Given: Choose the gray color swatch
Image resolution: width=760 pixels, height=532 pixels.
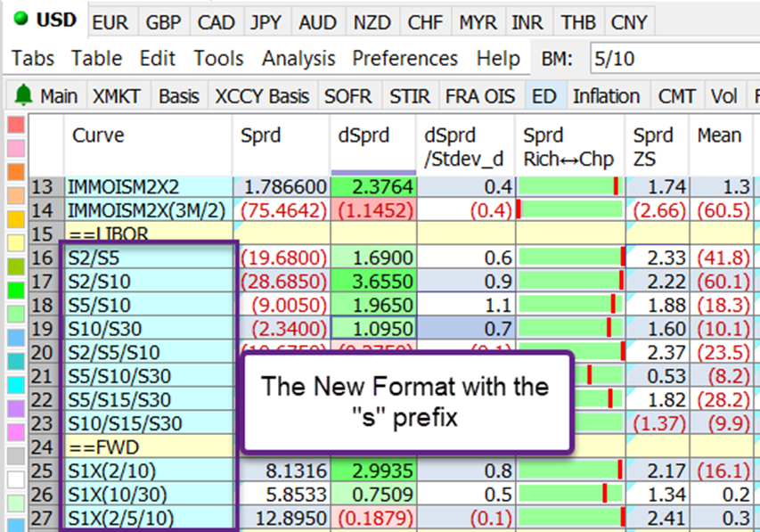Looking at the screenshot, I should [x=16, y=455].
